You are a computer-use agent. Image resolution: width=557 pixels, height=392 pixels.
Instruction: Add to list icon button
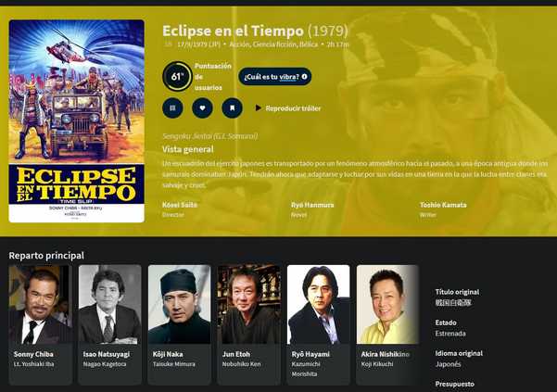coord(172,107)
